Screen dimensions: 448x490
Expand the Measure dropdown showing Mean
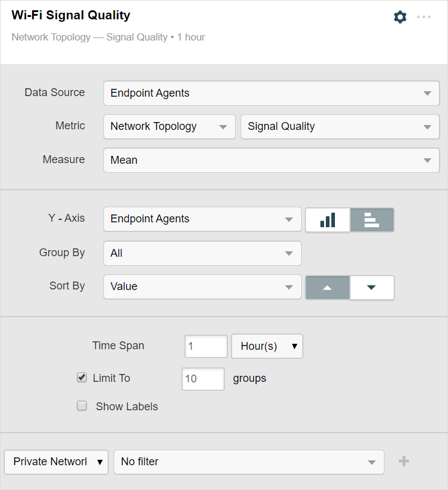[271, 161]
